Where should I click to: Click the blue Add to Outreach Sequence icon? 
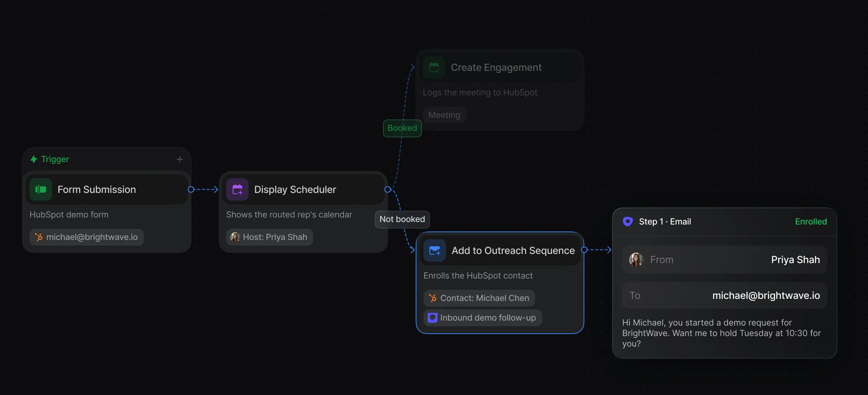(x=435, y=250)
